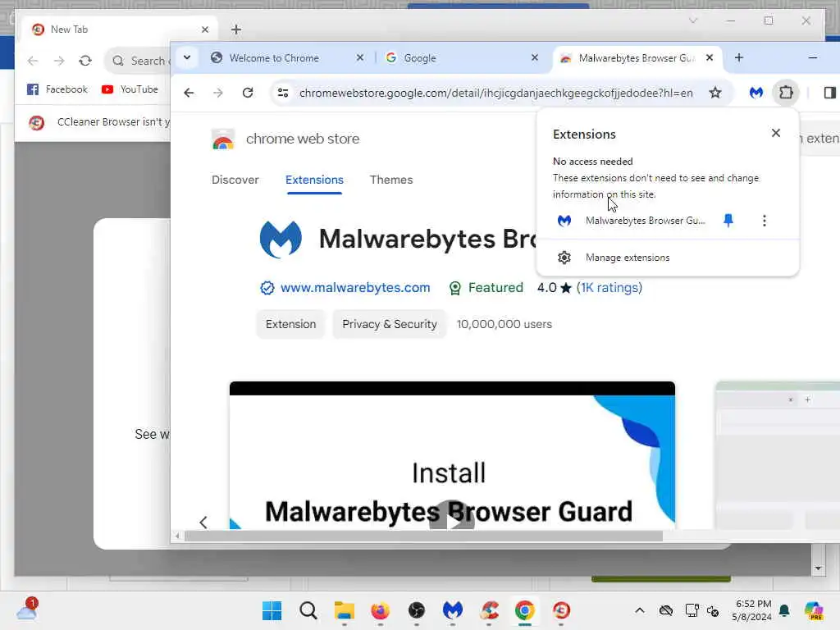
Task: Reload the Chrome Web Store page
Action: tap(248, 93)
